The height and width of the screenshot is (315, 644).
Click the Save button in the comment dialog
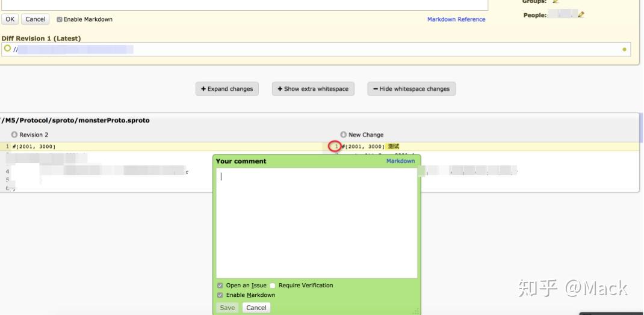[227, 308]
